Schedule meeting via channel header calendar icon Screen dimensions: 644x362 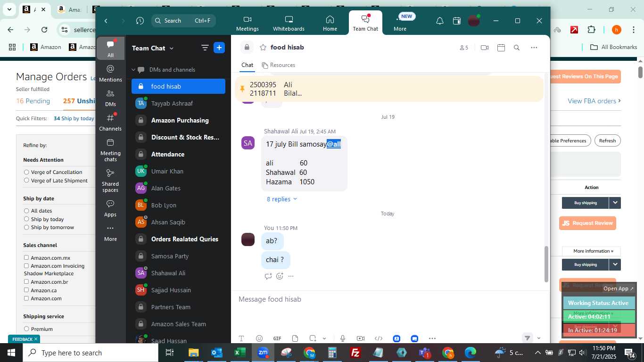coord(501,48)
